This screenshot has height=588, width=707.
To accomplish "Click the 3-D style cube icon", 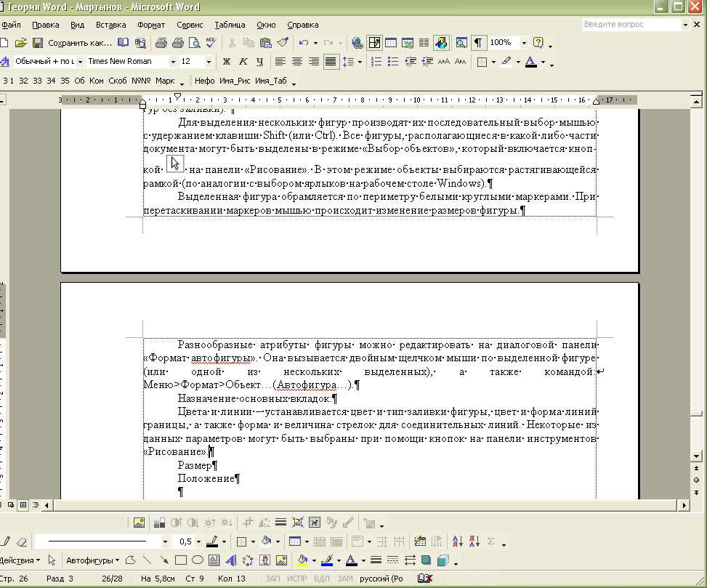I will point(443,560).
